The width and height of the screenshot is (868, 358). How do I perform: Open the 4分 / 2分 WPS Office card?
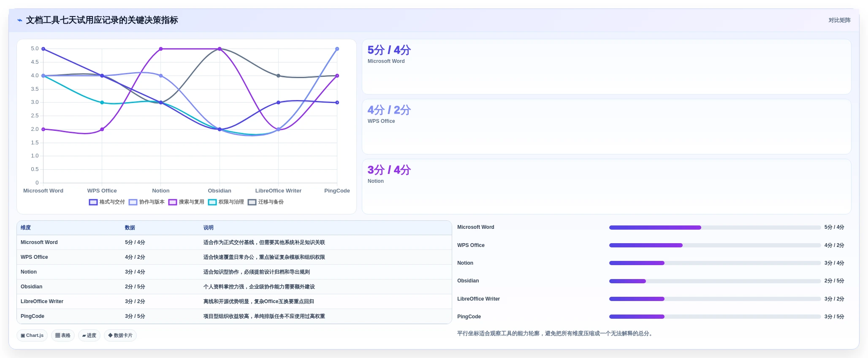coord(607,127)
